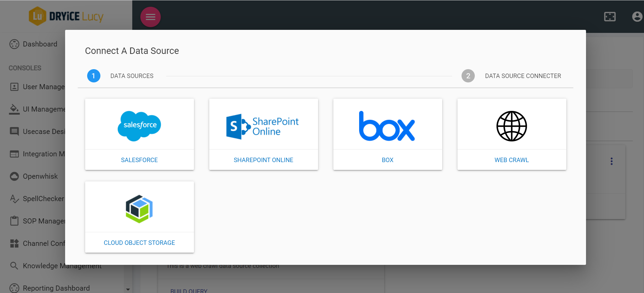644x293 pixels.
Task: Click the Box logo image
Action: point(387,126)
